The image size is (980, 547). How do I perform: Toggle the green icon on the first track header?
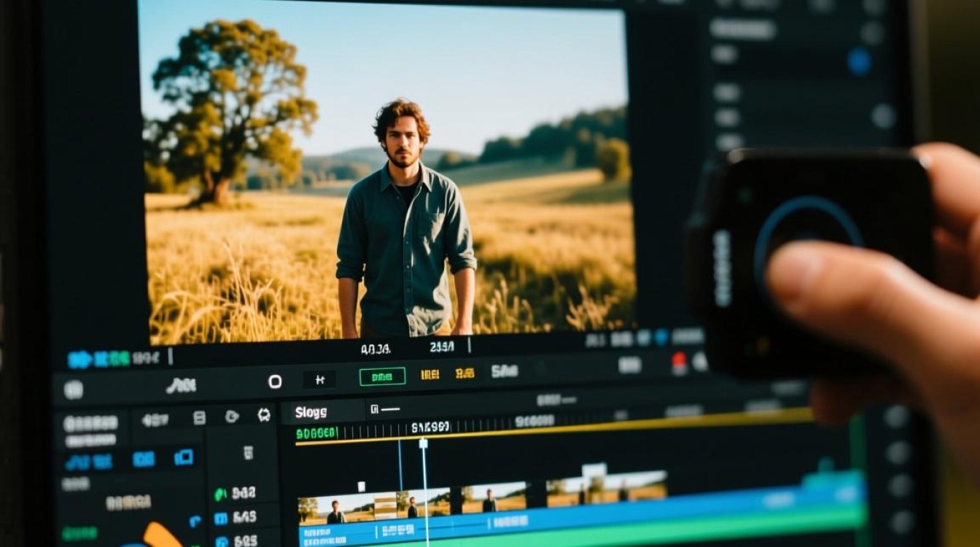point(220,494)
